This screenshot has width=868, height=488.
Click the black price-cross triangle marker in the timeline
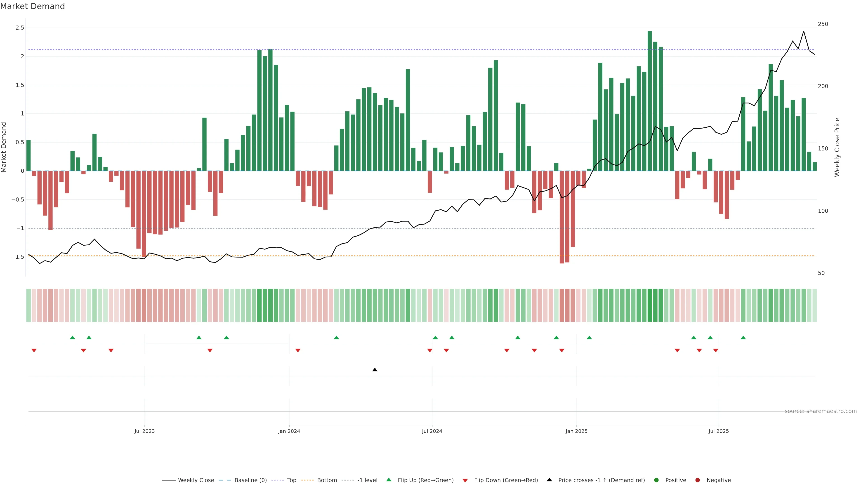click(x=375, y=370)
